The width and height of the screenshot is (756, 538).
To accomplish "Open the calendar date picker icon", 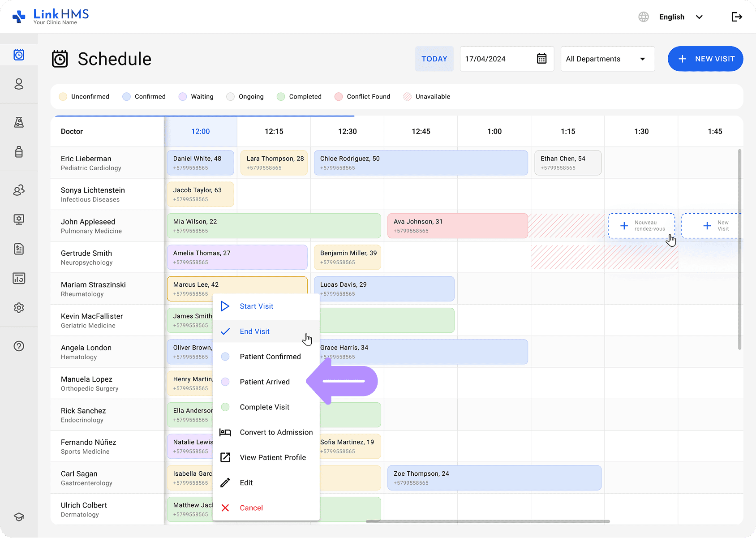I will (541, 59).
